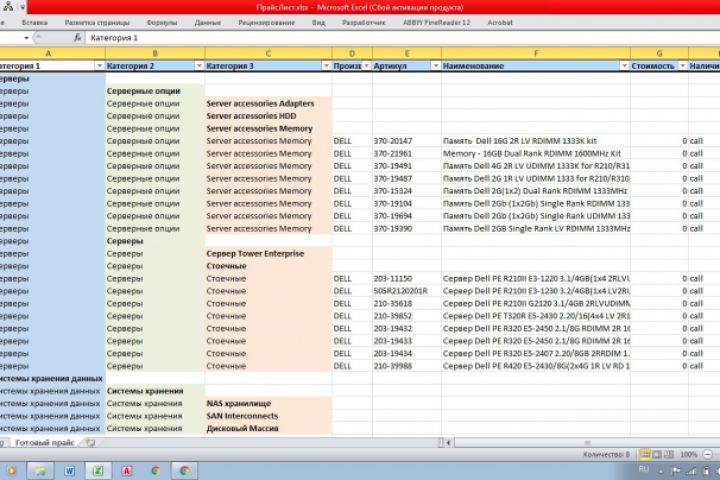Screen dimensions: 720x480
Task: Open the Наименование filter dropdown
Action: (624, 66)
